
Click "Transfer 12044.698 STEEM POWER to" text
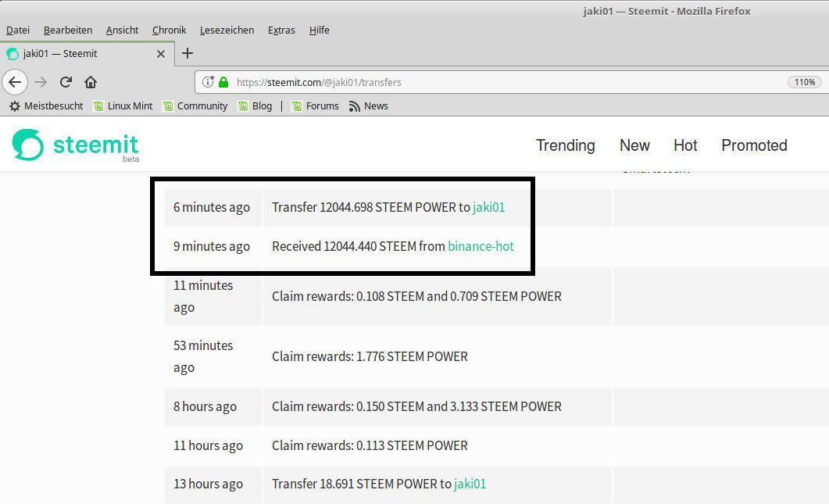371,207
